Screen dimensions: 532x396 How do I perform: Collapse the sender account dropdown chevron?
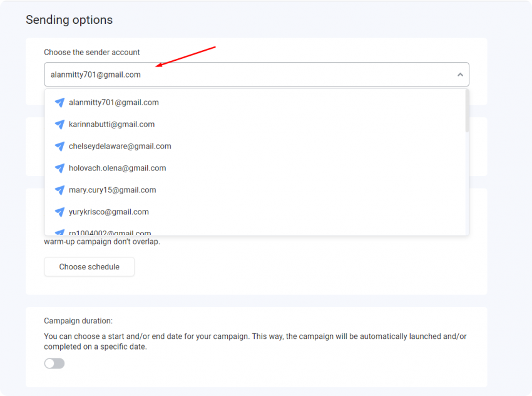460,75
